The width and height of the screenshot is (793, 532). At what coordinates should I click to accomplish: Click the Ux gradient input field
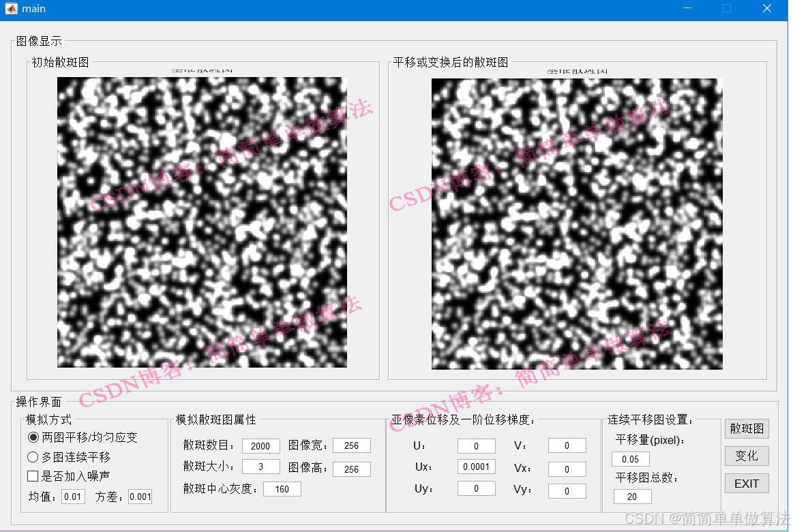click(477, 467)
